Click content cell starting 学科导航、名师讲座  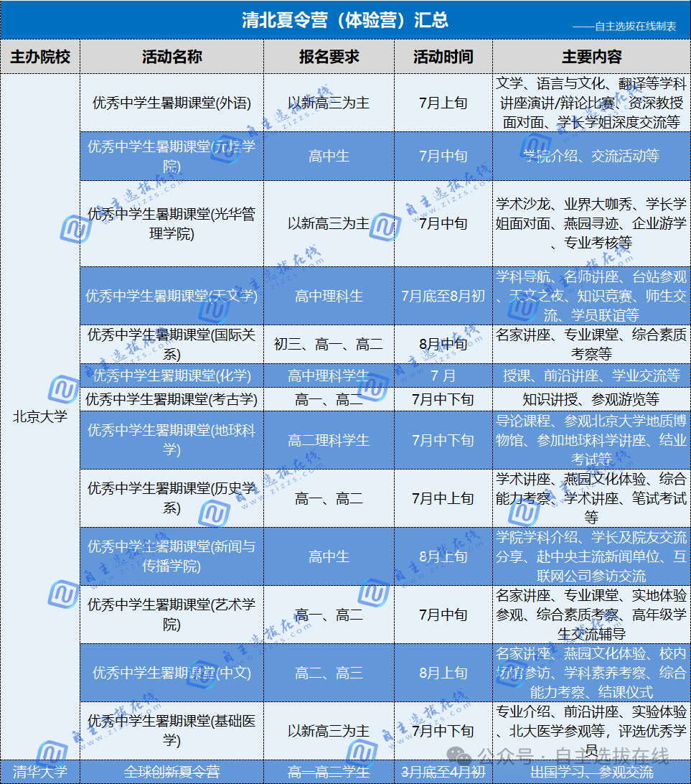click(591, 296)
